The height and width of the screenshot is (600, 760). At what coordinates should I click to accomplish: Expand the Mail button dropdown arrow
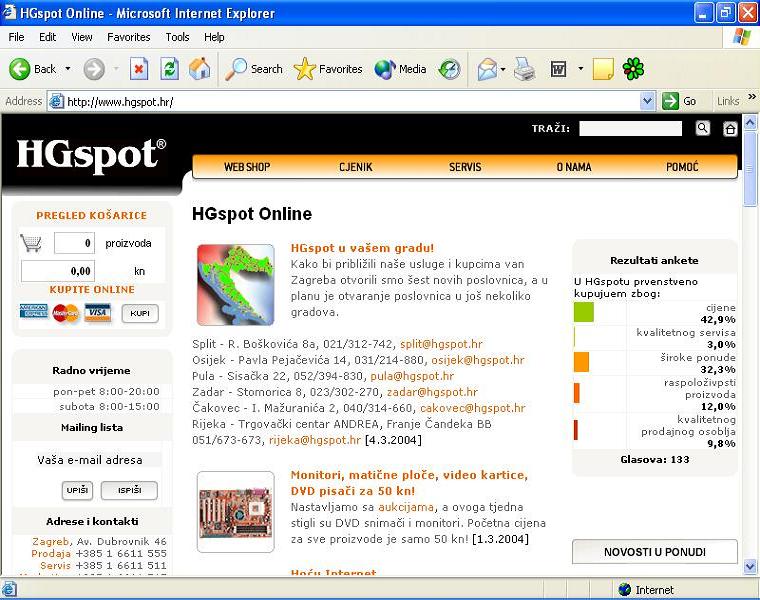pyautogui.click(x=503, y=69)
